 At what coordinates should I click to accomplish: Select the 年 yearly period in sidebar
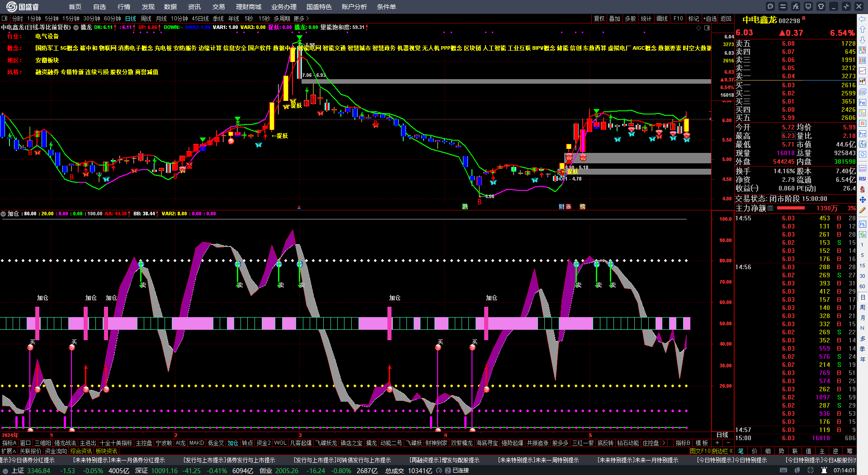pyautogui.click(x=863, y=359)
